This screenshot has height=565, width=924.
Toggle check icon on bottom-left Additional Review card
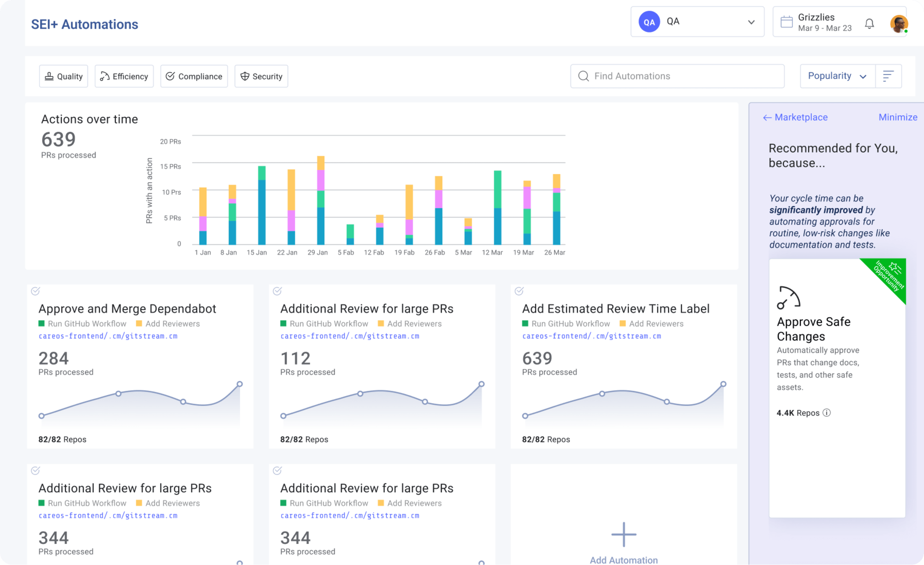click(x=36, y=470)
